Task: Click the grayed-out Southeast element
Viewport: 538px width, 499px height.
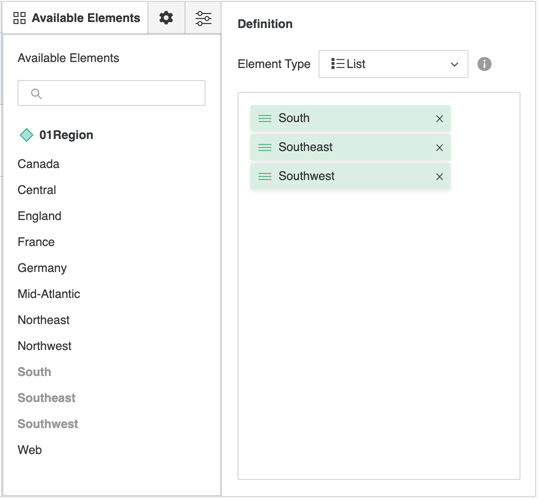Action: (46, 398)
